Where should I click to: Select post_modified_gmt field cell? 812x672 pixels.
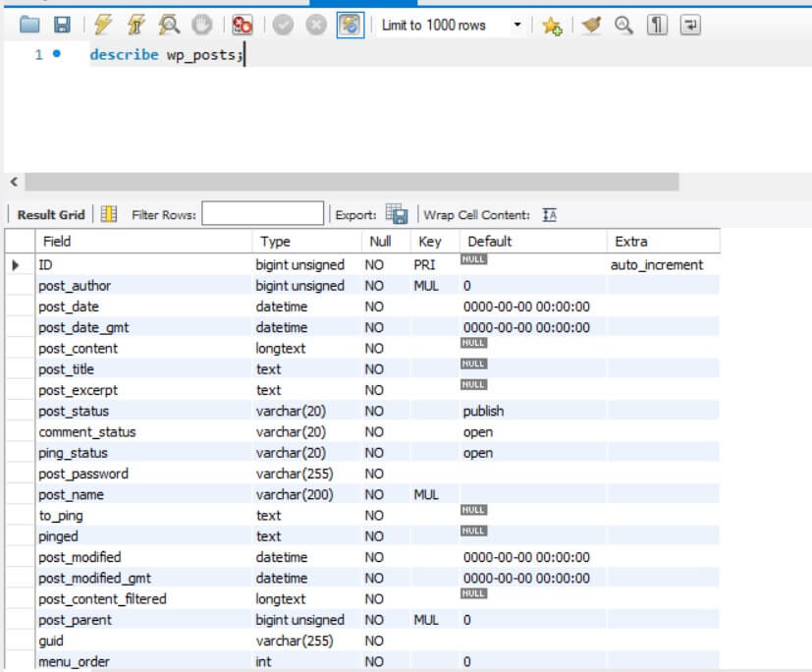click(144, 578)
